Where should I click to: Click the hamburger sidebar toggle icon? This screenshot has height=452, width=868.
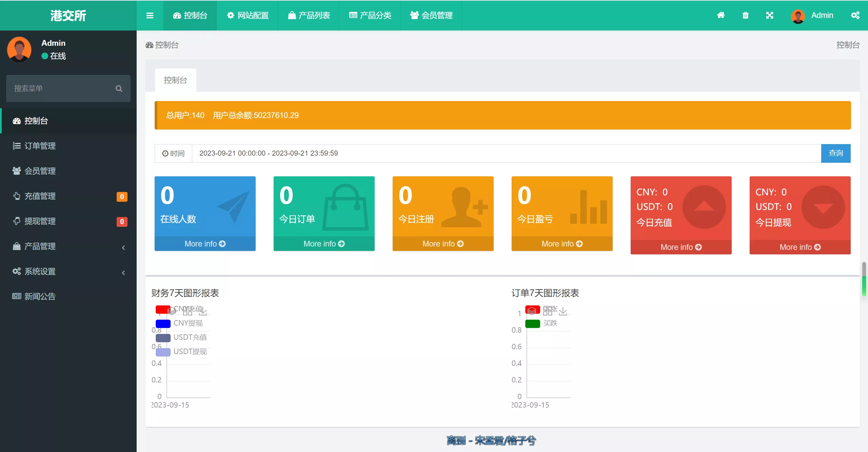pos(150,16)
